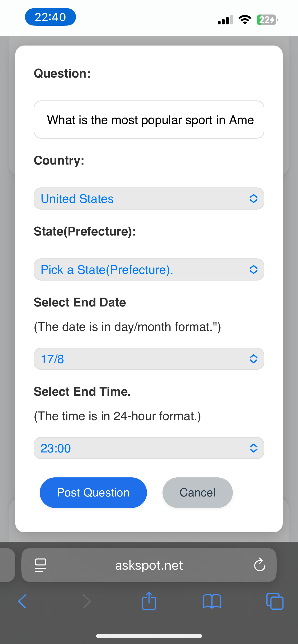The image size is (298, 644).
Task: Tap the Safari forward arrow
Action: pyautogui.click(x=87, y=601)
